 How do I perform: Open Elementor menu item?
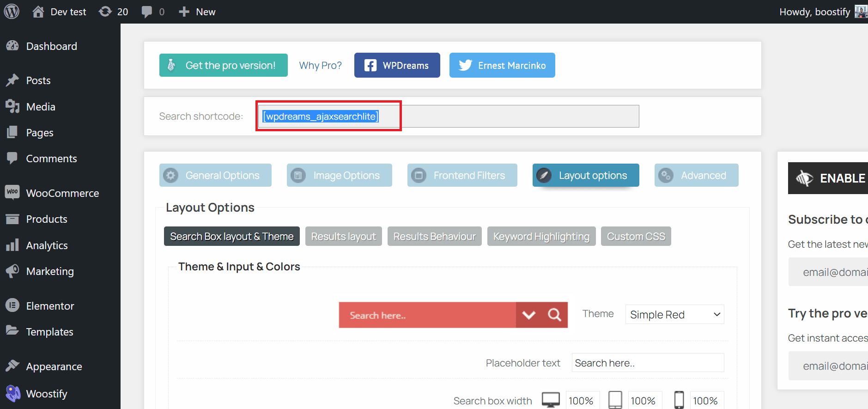60,305
